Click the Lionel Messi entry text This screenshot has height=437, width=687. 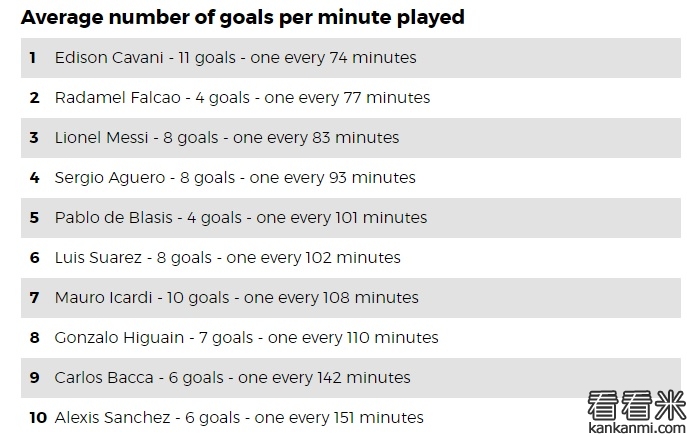tap(227, 138)
